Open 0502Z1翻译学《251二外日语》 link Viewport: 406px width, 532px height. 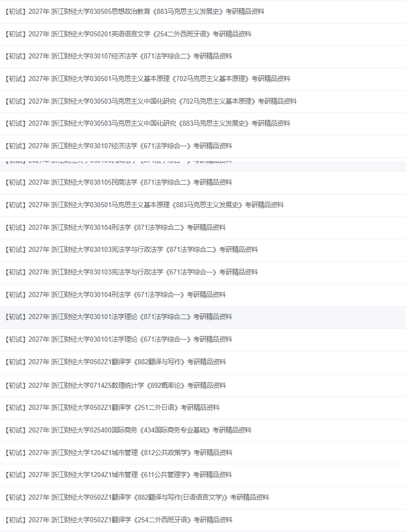tap(112, 407)
